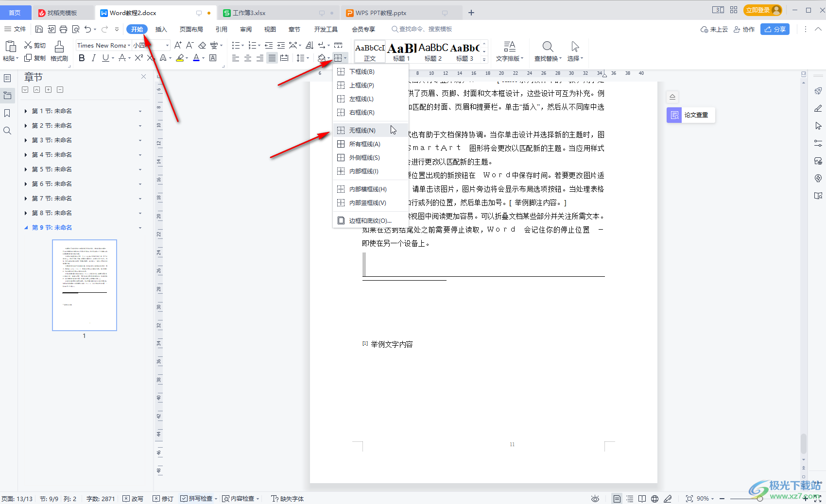Toggle eye-protection mode in status bar
This screenshot has width=826, height=504.
pos(595,499)
